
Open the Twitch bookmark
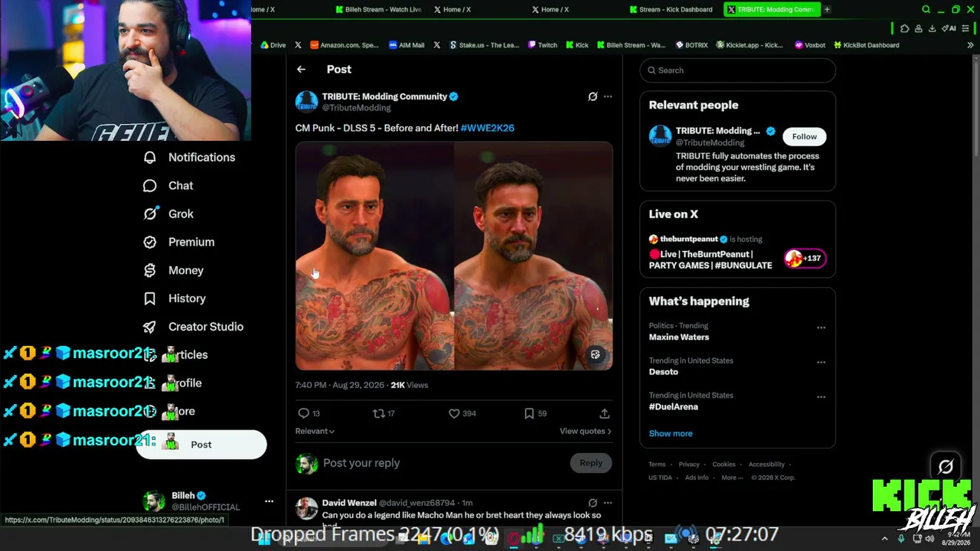pos(543,45)
